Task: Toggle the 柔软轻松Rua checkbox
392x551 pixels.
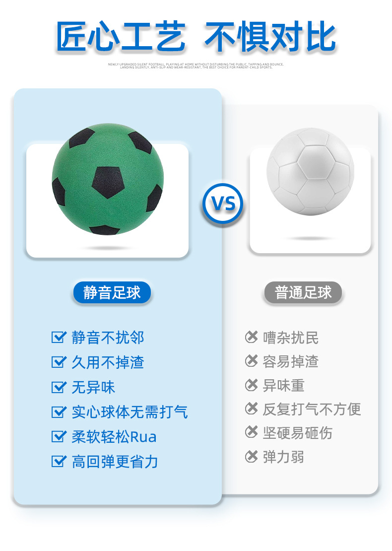Action: pos(59,436)
